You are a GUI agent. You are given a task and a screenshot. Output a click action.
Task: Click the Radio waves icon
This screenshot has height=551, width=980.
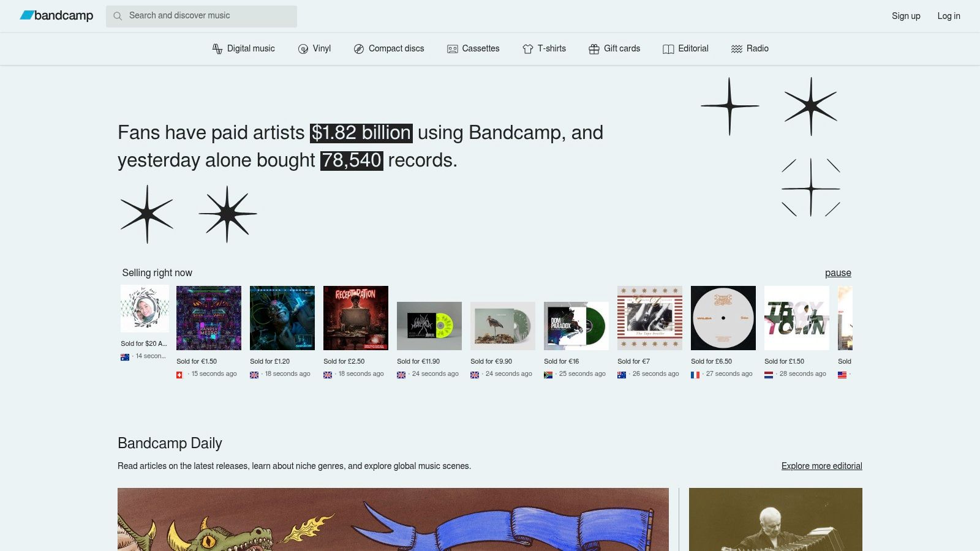click(x=737, y=49)
